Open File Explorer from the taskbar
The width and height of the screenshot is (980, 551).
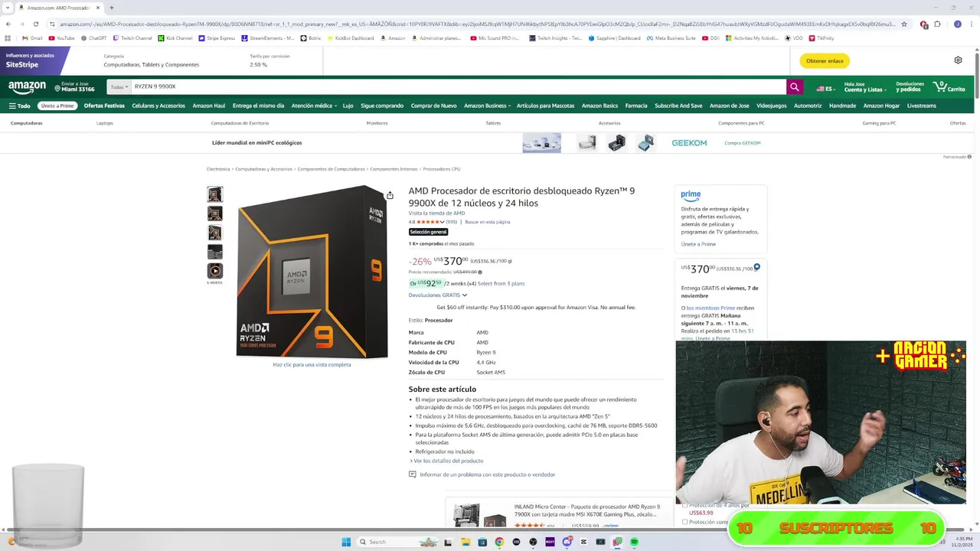tap(465, 542)
